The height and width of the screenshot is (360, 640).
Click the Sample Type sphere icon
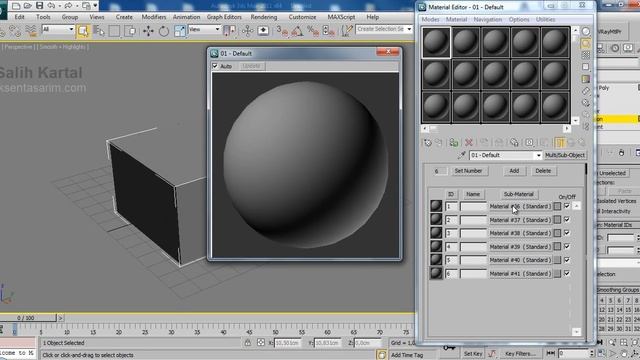(x=586, y=31)
